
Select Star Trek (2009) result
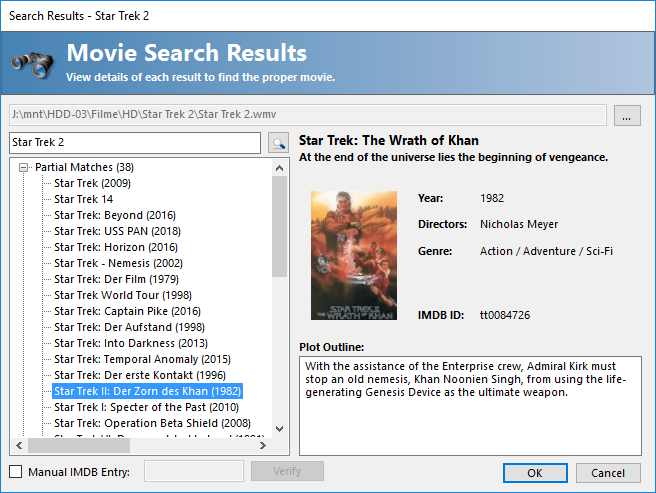tap(92, 183)
